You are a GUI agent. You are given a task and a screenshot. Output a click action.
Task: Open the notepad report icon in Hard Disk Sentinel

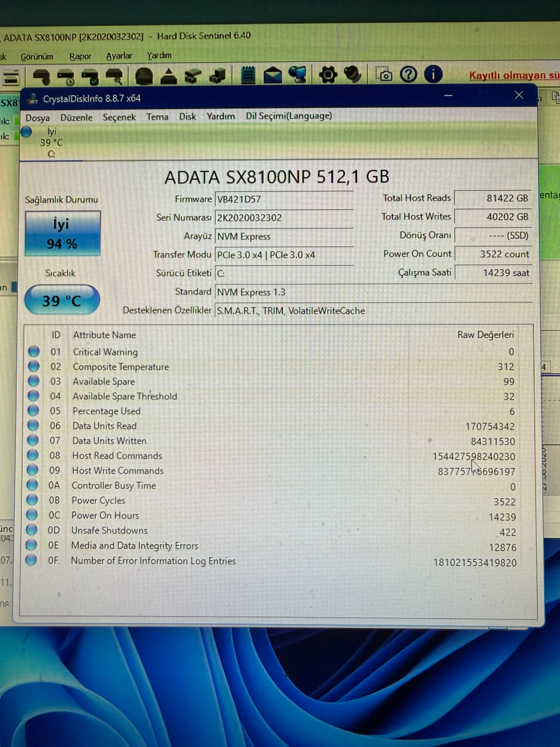[248, 75]
